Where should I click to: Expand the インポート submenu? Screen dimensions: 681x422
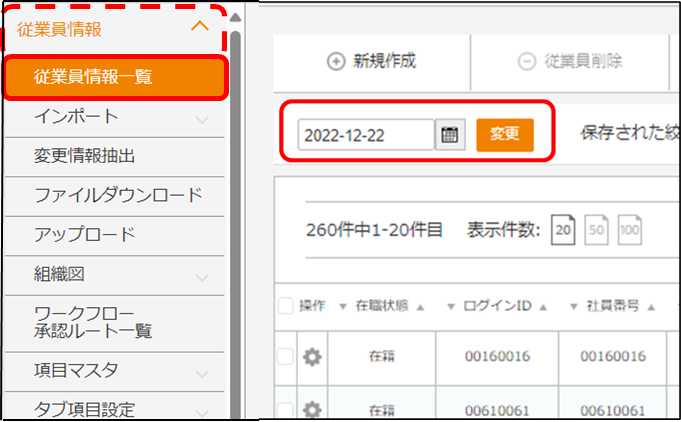(203, 120)
